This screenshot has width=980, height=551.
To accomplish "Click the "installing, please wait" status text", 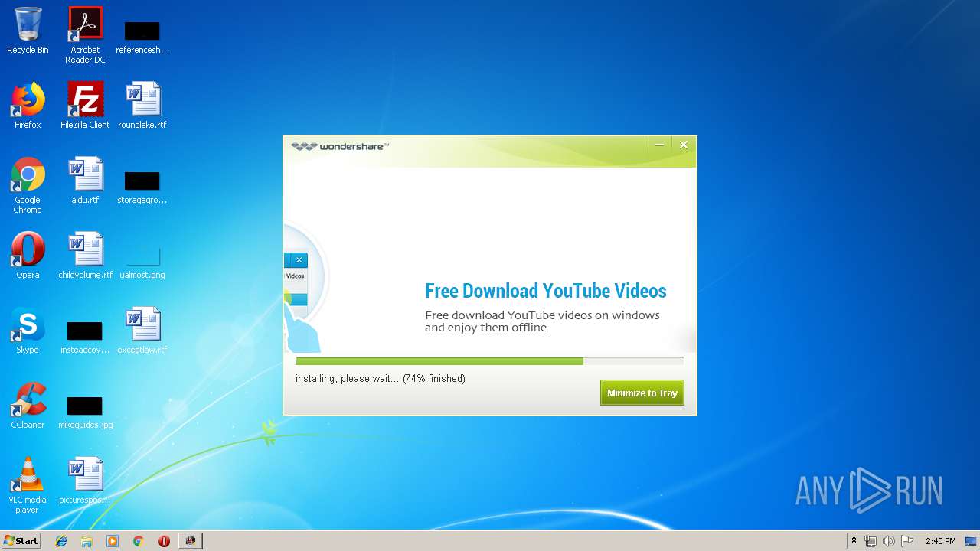I will [381, 378].
